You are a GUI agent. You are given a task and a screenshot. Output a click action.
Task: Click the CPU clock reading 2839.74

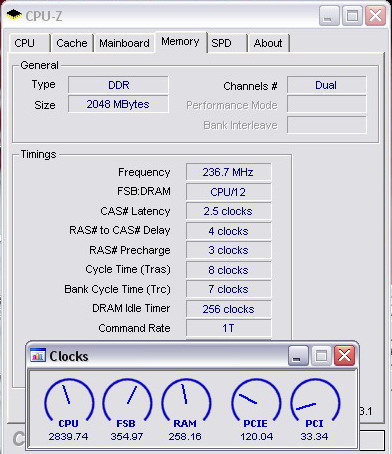coord(68,436)
